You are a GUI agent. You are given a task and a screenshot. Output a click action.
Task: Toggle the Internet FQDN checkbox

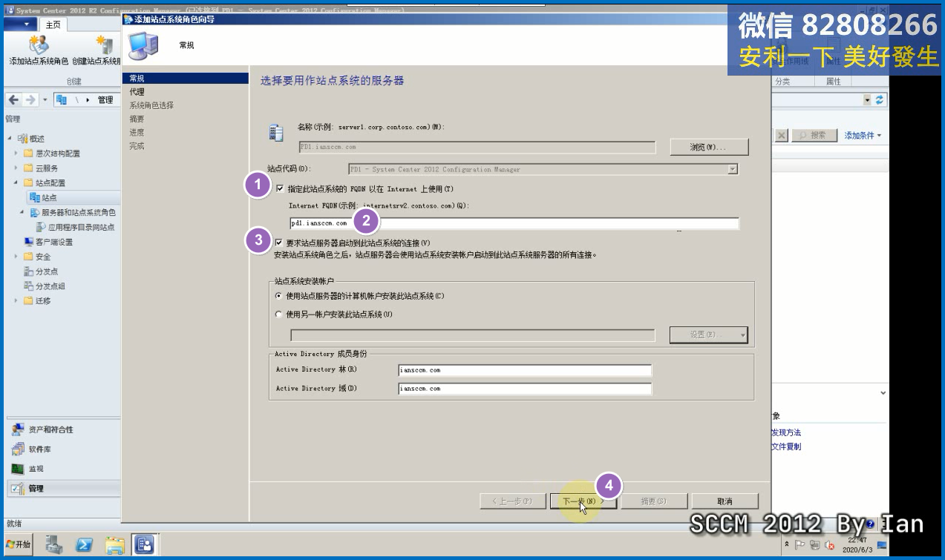pyautogui.click(x=280, y=188)
